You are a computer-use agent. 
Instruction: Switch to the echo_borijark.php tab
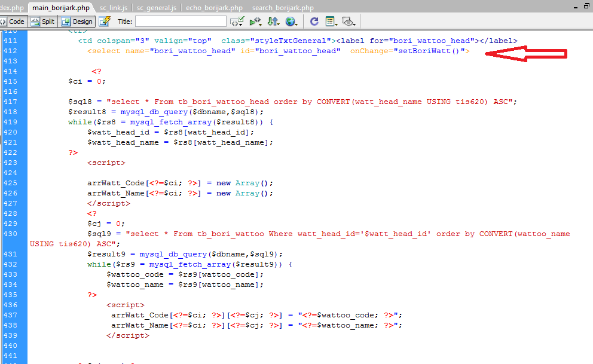tap(214, 8)
